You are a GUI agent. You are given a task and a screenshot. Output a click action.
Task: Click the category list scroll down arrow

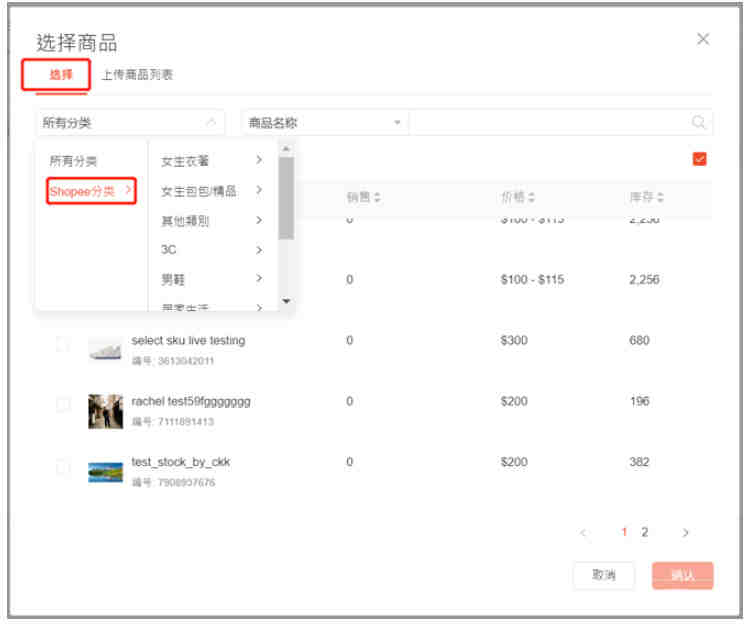click(286, 301)
